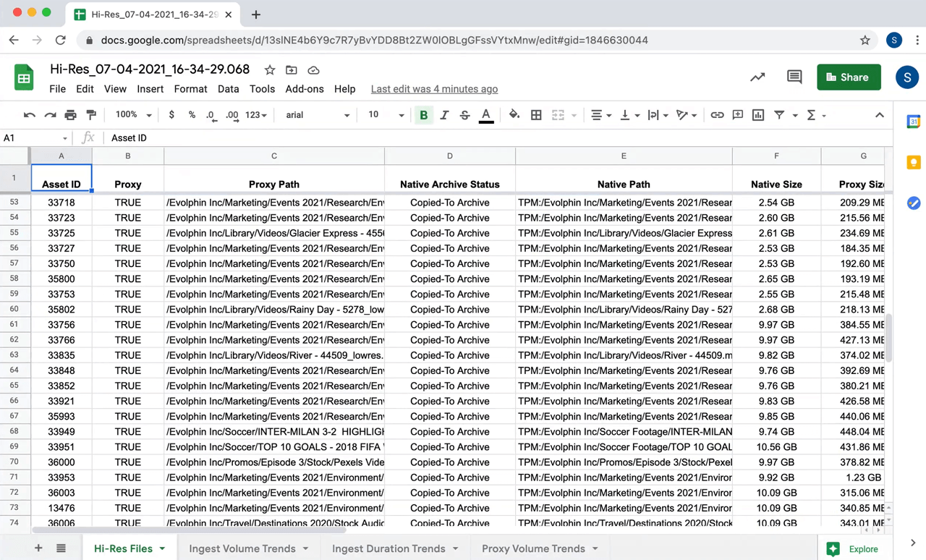Open text wrapping options
Viewport: 926px width, 560px height.
click(x=658, y=115)
